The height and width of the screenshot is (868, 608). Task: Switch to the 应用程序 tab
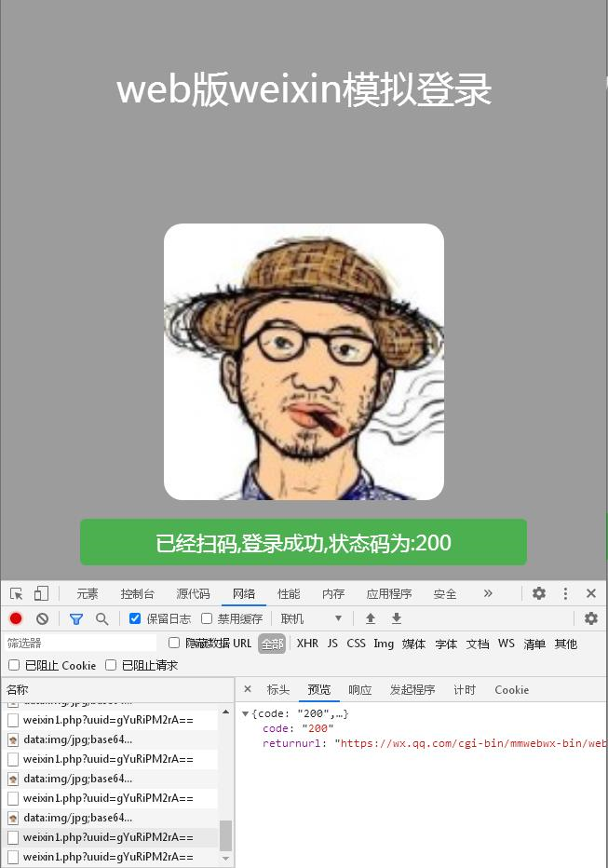pos(389,594)
